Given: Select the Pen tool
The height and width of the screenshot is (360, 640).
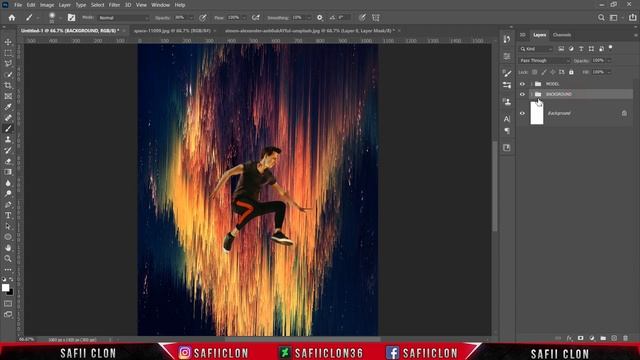Looking at the screenshot, I should (8, 204).
